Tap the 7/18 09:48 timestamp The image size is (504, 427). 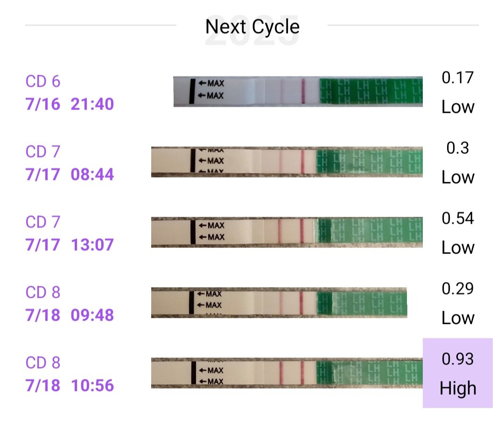70,315
